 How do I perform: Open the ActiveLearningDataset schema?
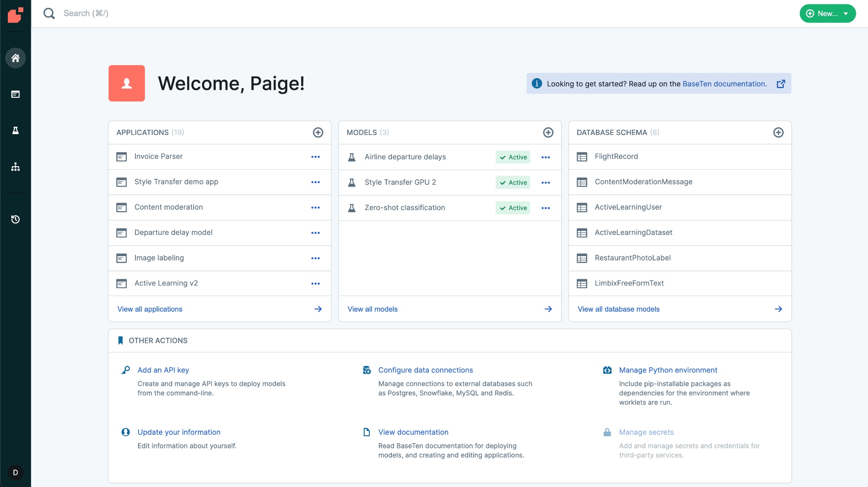click(680, 233)
